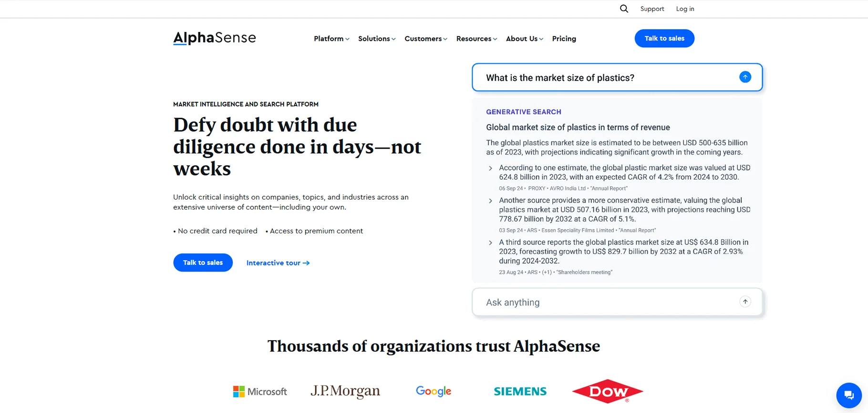Click the Google logo
The width and height of the screenshot is (868, 413).
(x=434, y=391)
